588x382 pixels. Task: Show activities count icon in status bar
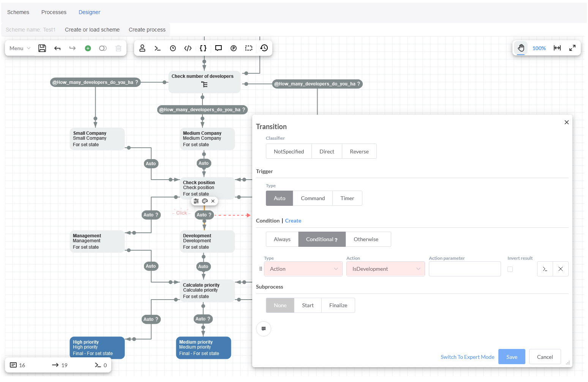point(13,365)
